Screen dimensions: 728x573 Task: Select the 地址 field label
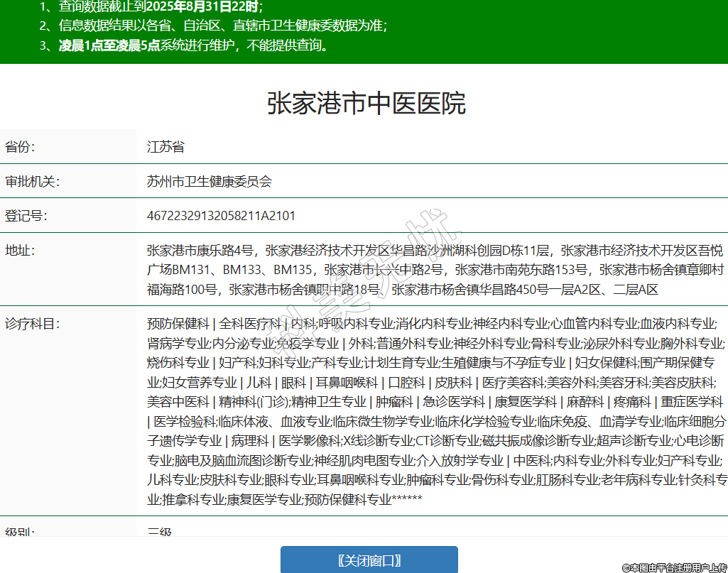pyautogui.click(x=20, y=250)
